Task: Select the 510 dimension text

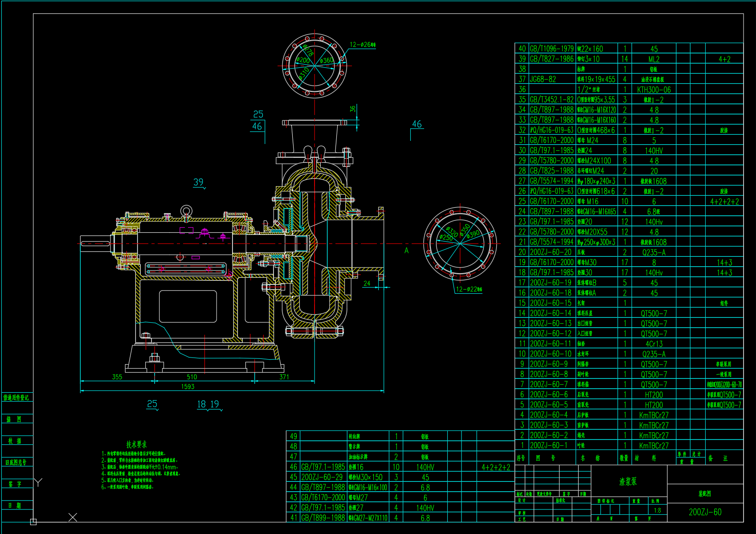Action: (x=192, y=377)
